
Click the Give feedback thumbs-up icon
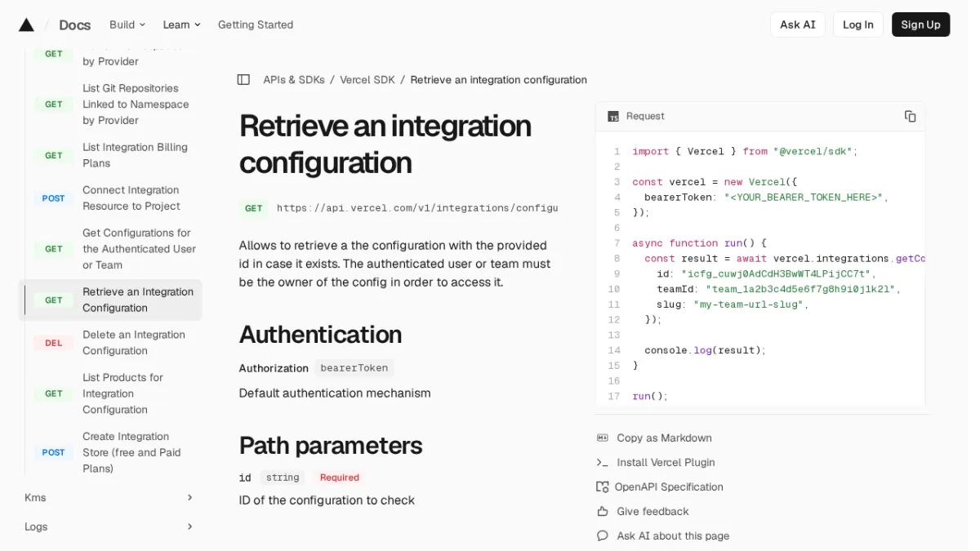coord(603,512)
